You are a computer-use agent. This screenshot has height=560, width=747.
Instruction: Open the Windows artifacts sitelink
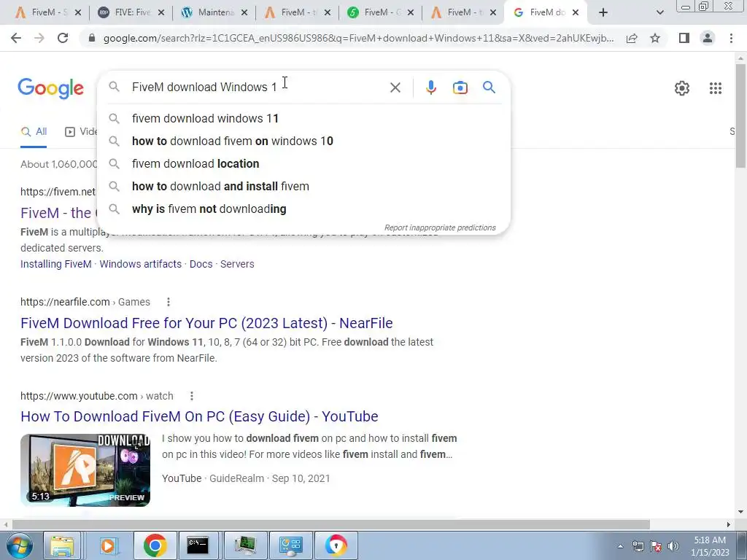click(141, 264)
